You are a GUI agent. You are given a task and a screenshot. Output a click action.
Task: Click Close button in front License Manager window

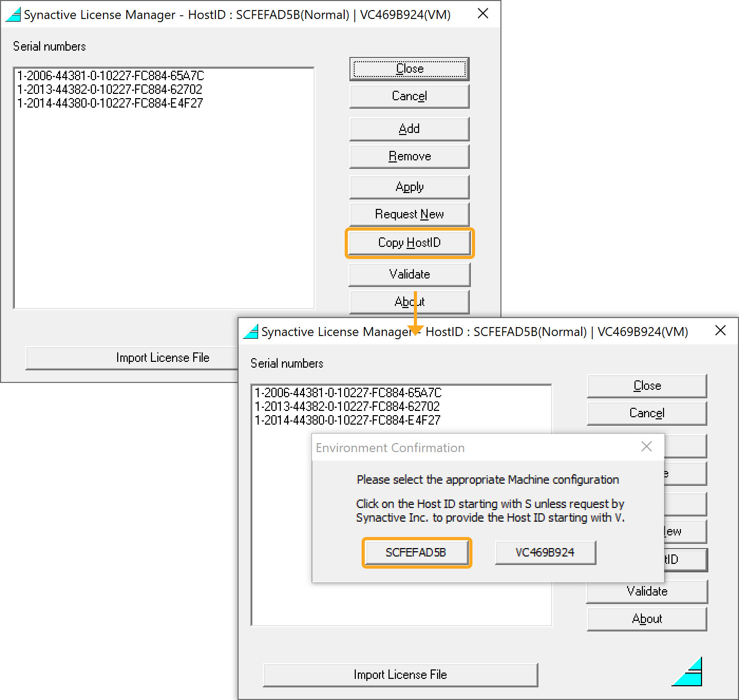647,386
